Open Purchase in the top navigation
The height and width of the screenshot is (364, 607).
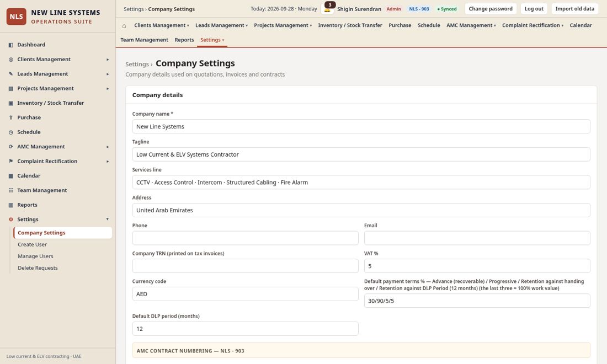(400, 25)
